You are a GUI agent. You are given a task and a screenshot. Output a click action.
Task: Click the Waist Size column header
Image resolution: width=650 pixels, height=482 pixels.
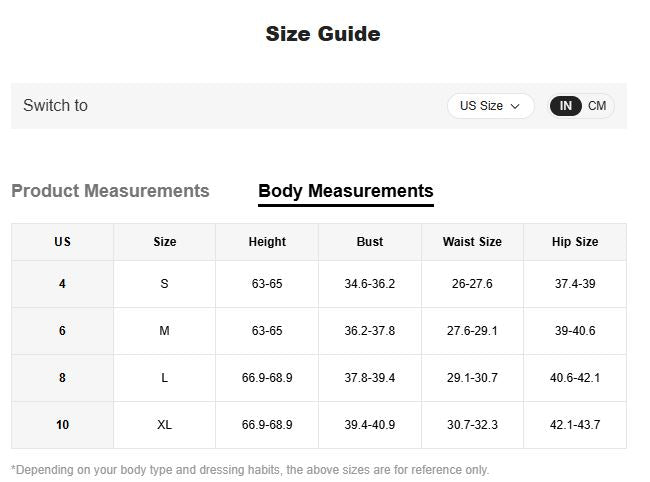tap(472, 242)
